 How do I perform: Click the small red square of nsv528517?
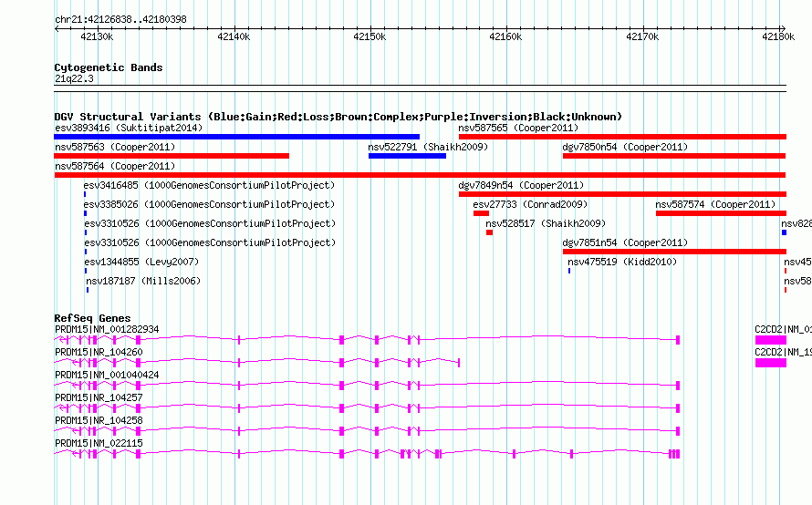(x=489, y=232)
